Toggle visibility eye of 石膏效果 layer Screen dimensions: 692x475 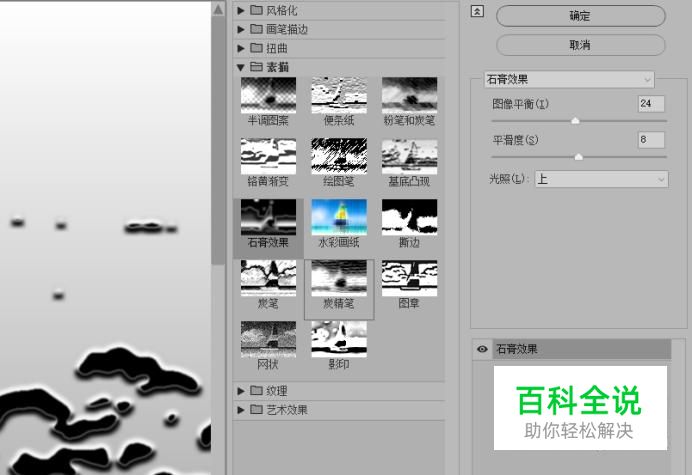click(x=482, y=349)
